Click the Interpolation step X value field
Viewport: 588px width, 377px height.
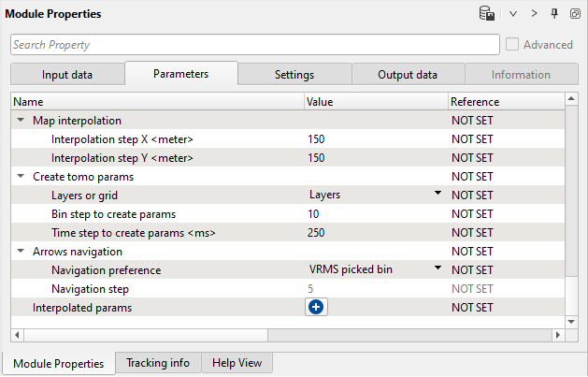(374, 138)
